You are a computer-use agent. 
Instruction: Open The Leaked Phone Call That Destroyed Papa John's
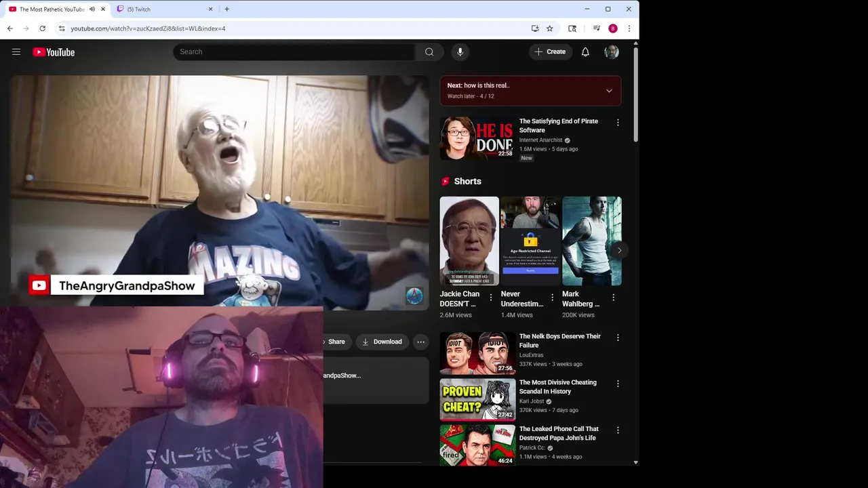click(558, 433)
